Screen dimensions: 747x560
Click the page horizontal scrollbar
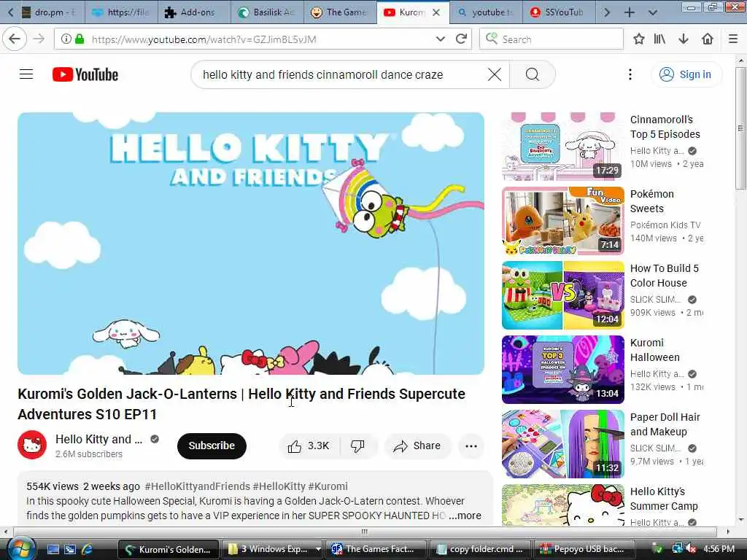click(x=365, y=532)
